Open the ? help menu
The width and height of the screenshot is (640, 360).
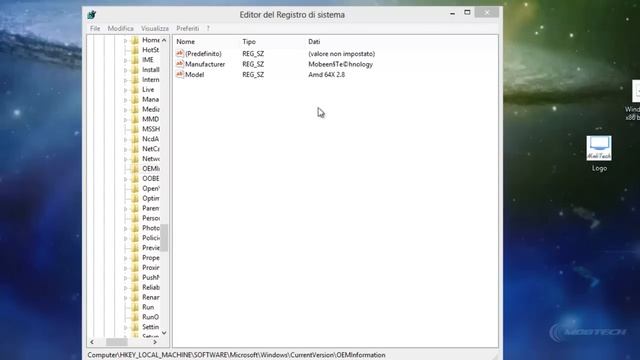click(208, 28)
